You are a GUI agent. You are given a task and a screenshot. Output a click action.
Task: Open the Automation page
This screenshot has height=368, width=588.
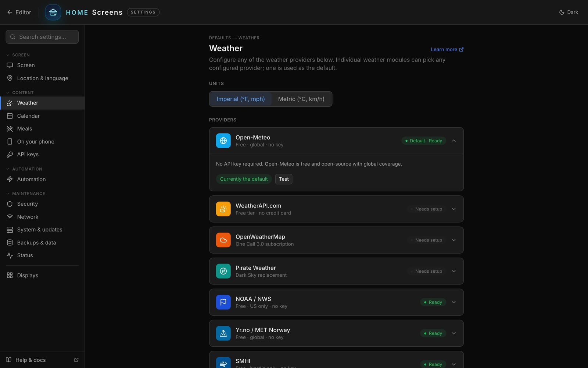coord(42,179)
